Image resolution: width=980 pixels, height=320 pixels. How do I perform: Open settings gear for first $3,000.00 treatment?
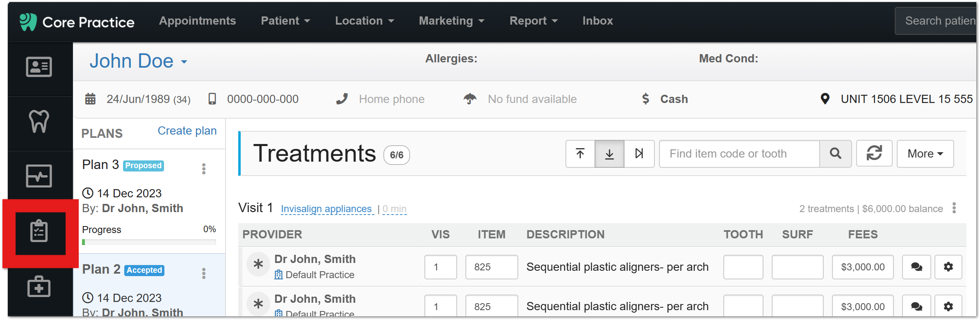948,267
